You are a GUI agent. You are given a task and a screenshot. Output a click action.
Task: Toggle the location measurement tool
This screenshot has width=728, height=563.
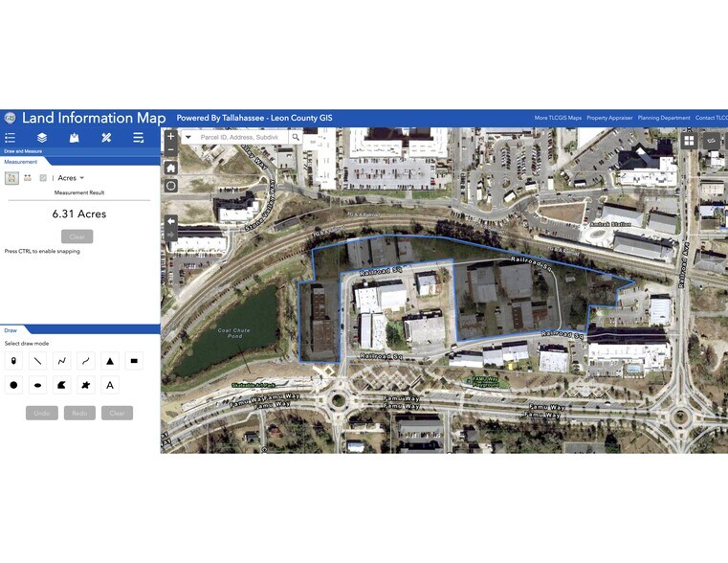[x=42, y=178]
